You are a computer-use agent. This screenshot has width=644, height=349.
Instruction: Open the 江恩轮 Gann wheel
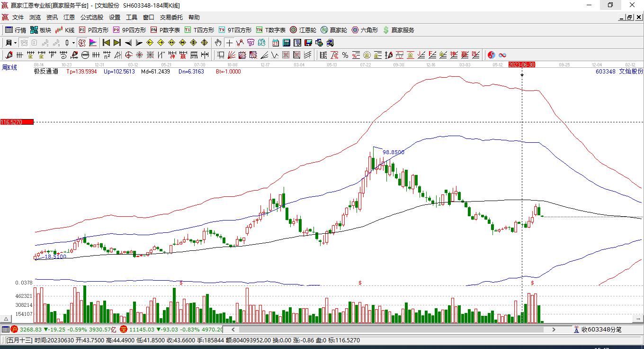pyautogui.click(x=303, y=30)
